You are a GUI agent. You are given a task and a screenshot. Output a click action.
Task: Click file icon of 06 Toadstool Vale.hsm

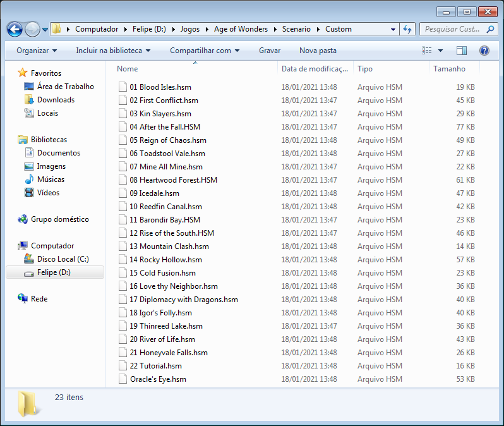coord(123,154)
